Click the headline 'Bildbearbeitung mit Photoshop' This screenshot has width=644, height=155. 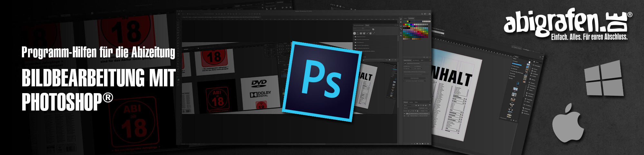(x=99, y=90)
